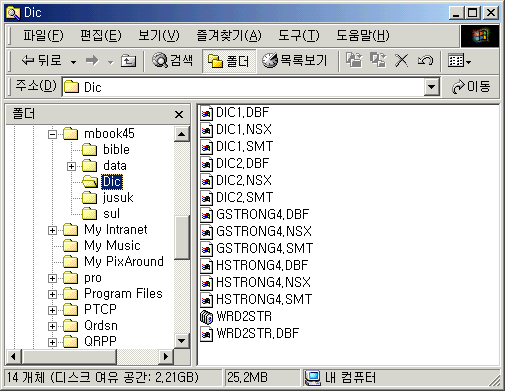Select file HSTRONG4.SMT icon
The height and width of the screenshot is (391, 505).
(x=206, y=300)
